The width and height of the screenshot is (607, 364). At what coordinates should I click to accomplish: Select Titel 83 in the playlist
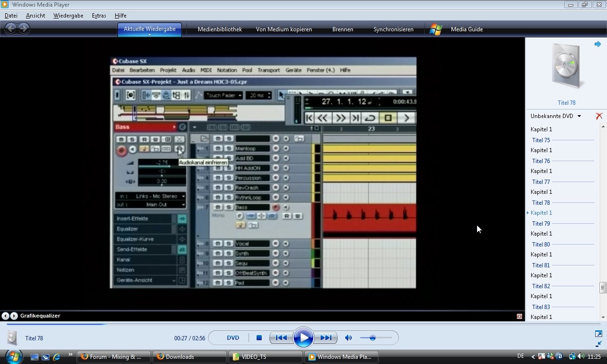point(541,307)
